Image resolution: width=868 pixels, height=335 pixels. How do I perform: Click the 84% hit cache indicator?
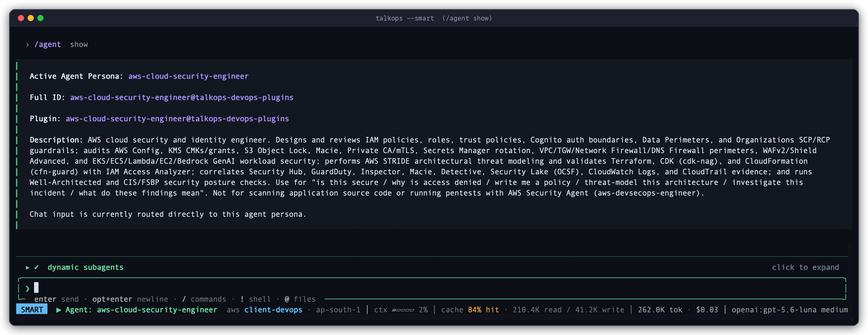click(483, 310)
